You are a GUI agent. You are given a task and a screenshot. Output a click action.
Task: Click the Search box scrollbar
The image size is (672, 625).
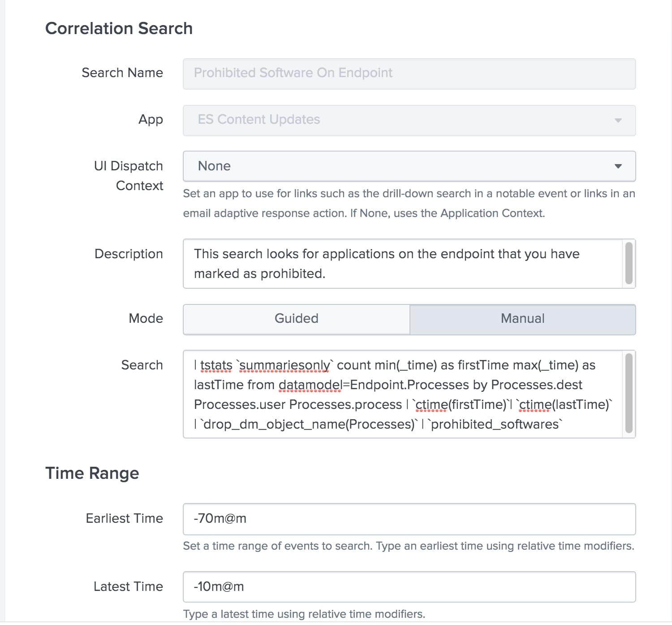click(629, 393)
